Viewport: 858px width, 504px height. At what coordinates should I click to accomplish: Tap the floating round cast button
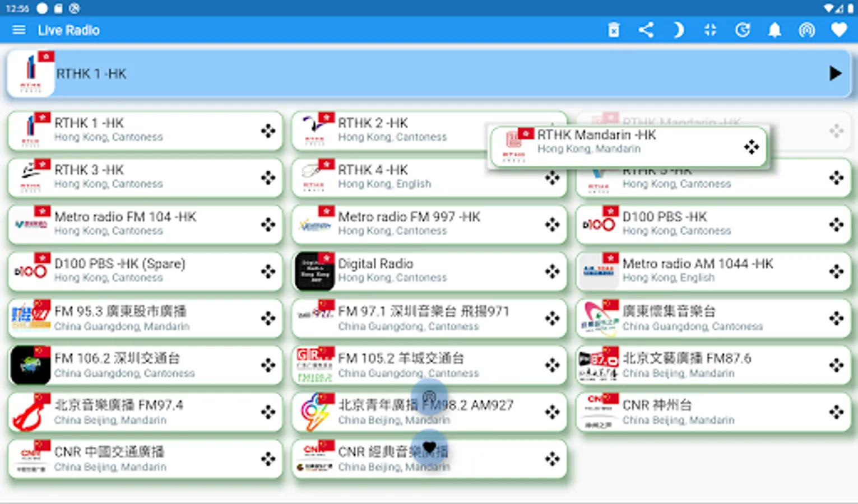point(429,398)
